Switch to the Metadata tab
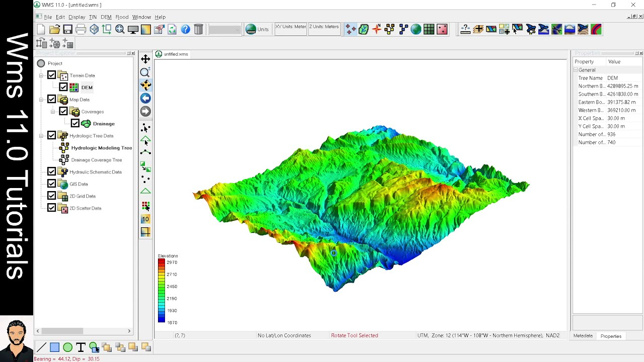Viewport: 644px width, 362px height. 583,336
